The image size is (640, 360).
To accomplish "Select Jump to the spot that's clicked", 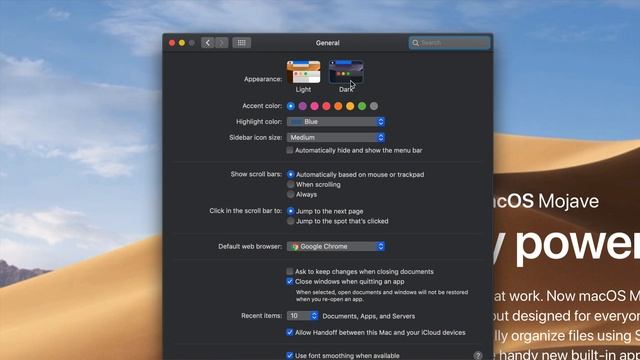I will [x=291, y=221].
